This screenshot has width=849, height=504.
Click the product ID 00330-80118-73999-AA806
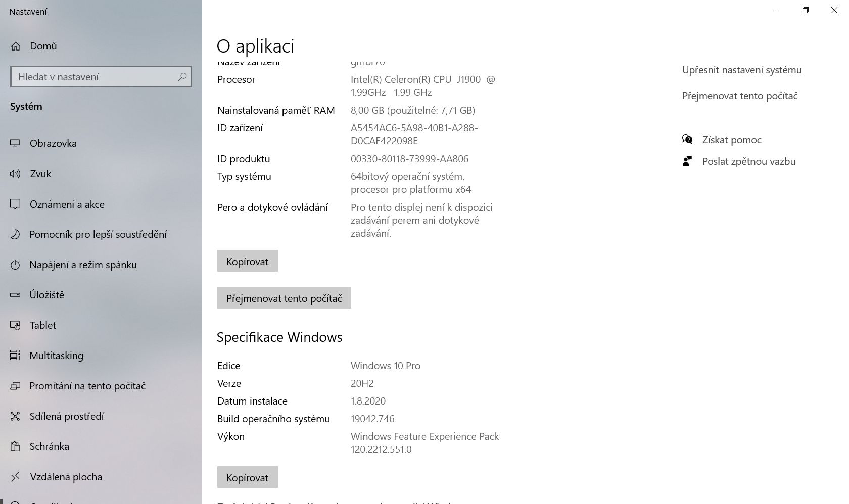click(x=409, y=159)
